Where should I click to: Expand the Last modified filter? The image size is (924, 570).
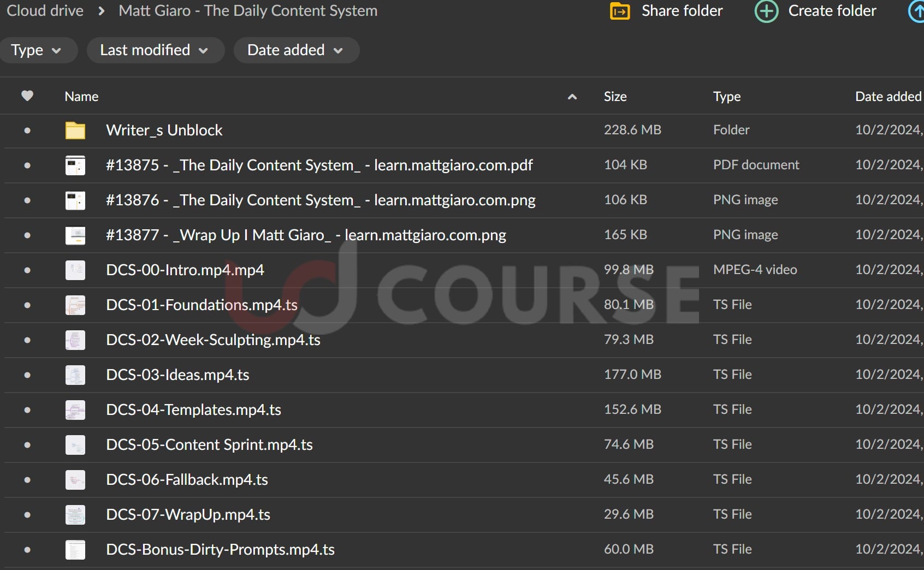155,50
